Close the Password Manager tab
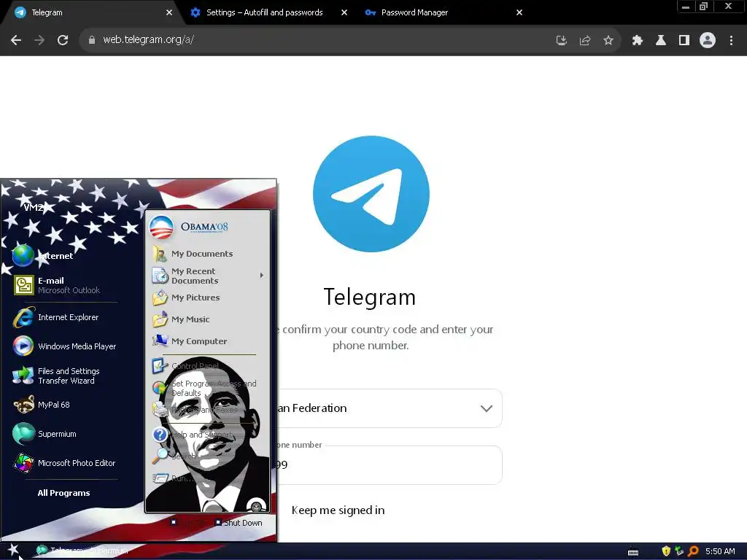 pos(519,12)
